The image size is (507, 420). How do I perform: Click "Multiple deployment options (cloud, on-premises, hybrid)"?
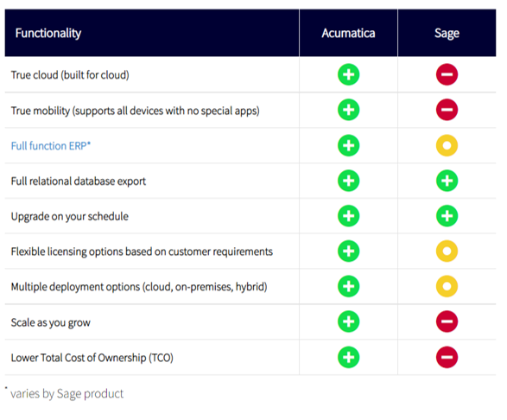(x=139, y=287)
